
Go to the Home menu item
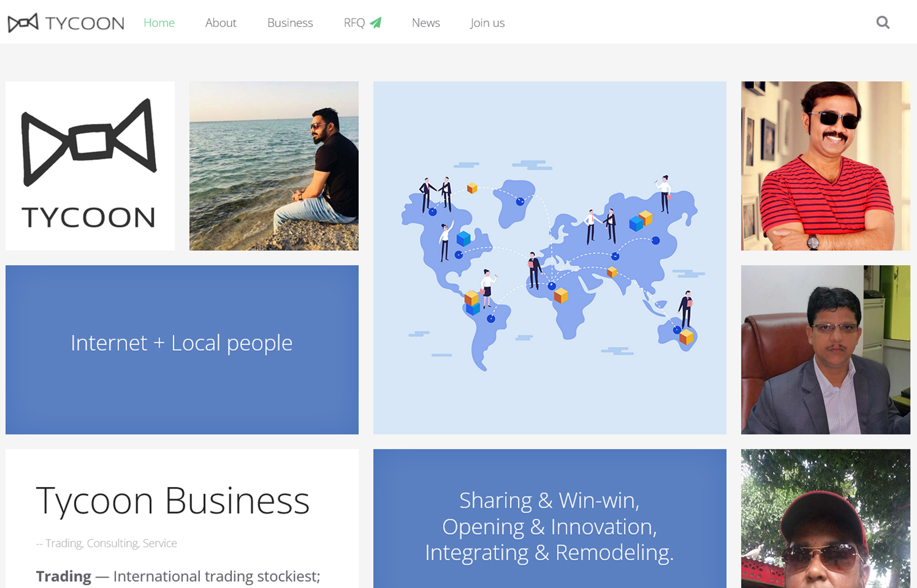pos(159,23)
